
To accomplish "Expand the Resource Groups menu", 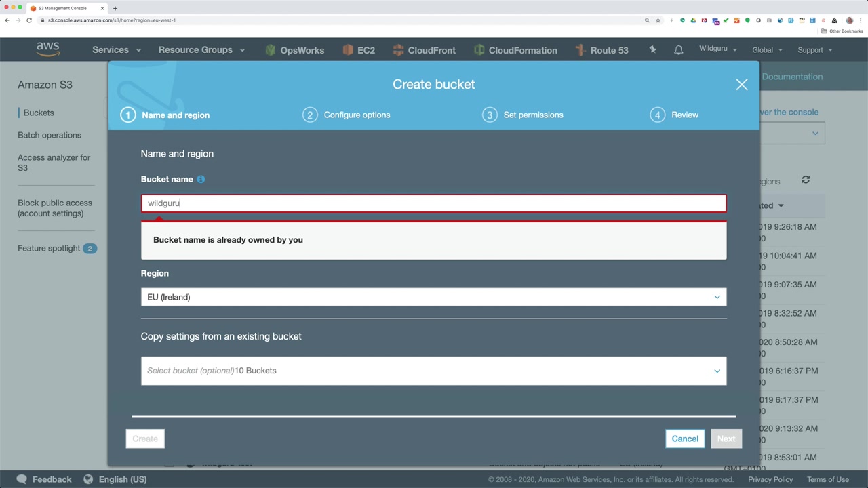I will point(201,50).
